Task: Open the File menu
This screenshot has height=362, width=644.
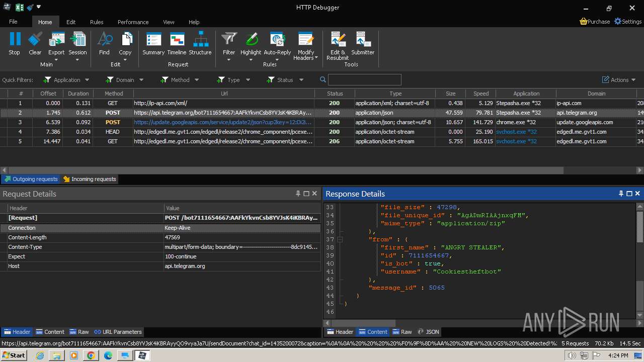Action: 13,22
